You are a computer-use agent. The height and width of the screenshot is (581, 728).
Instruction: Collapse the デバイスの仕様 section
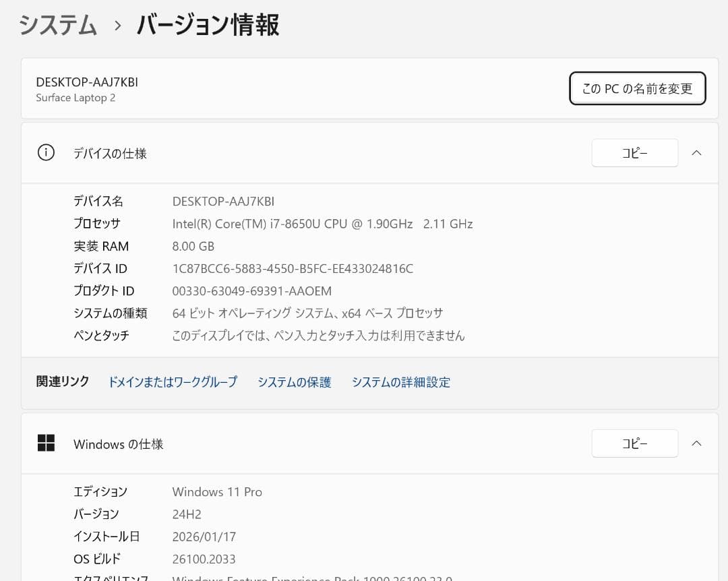coord(696,152)
